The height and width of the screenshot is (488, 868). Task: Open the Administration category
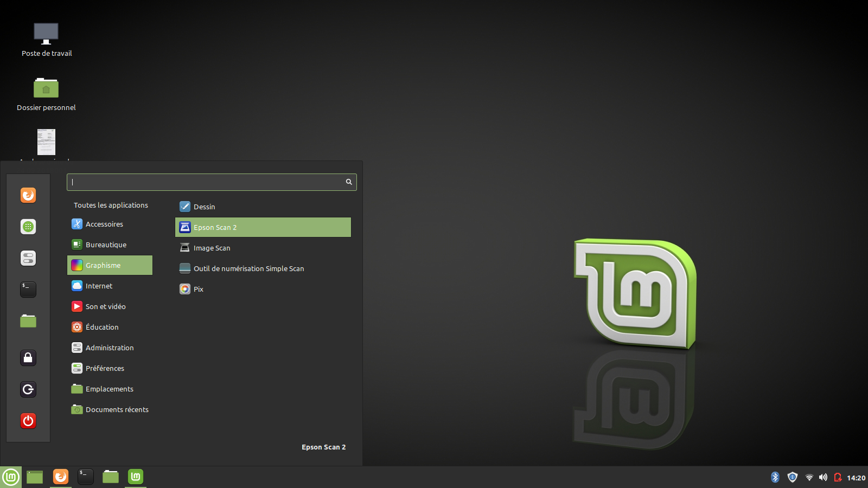[110, 348]
